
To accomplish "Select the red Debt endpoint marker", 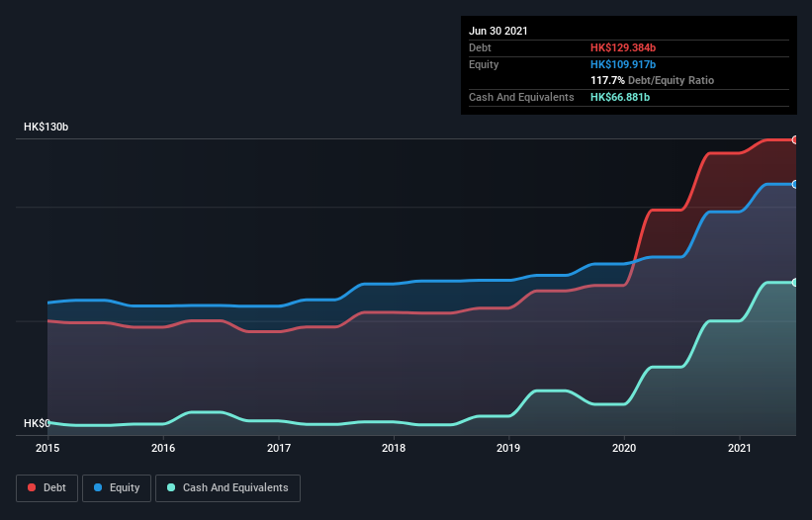I will coord(795,139).
